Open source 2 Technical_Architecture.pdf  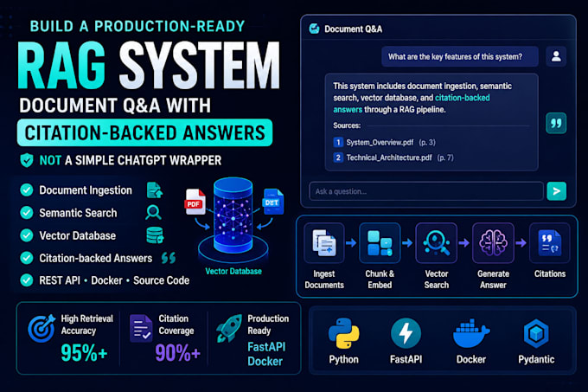coord(393,157)
